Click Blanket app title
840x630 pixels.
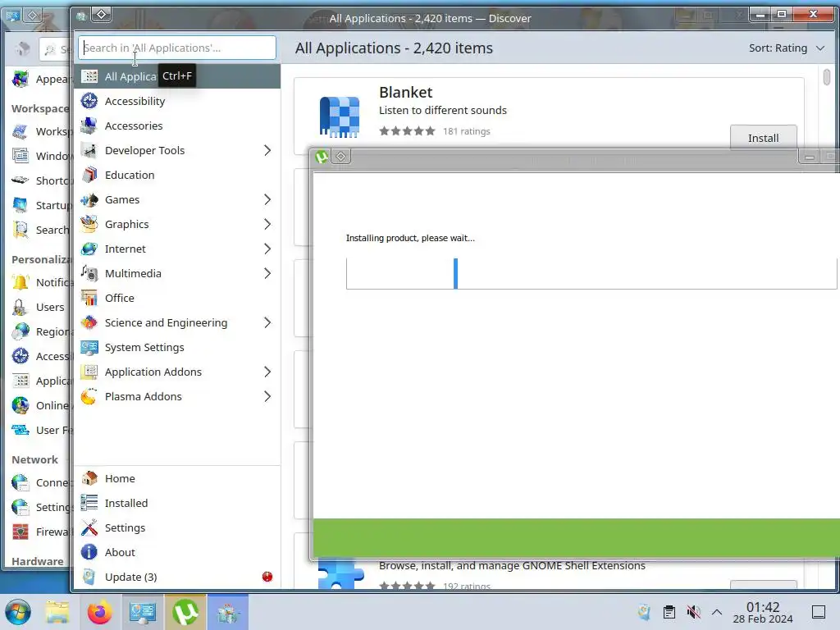click(405, 93)
